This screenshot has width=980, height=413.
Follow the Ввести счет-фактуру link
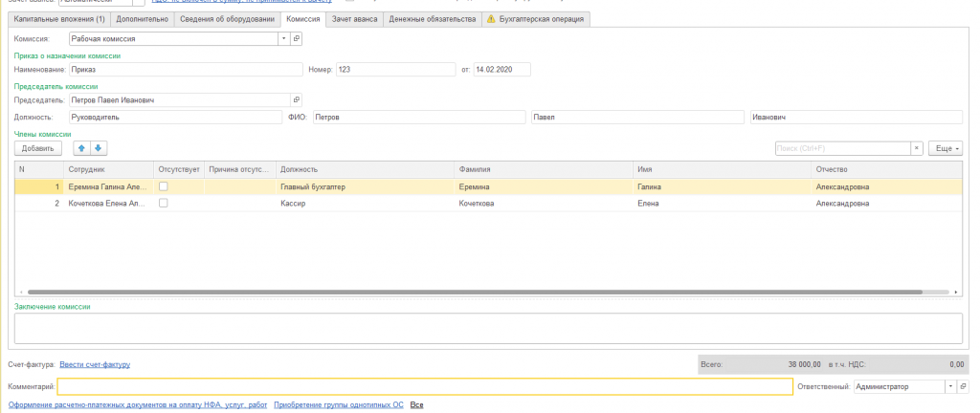point(95,364)
